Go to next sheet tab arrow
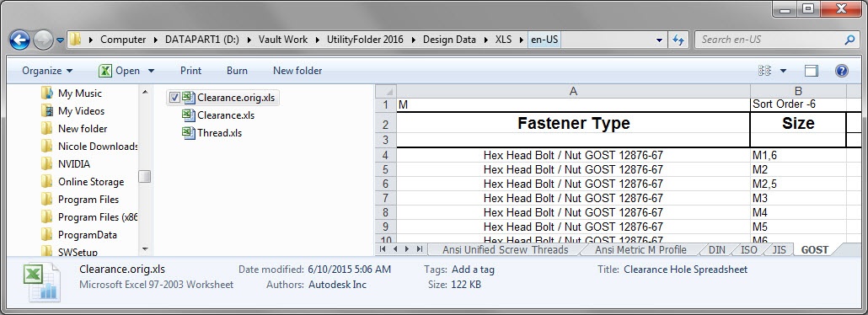 407,249
